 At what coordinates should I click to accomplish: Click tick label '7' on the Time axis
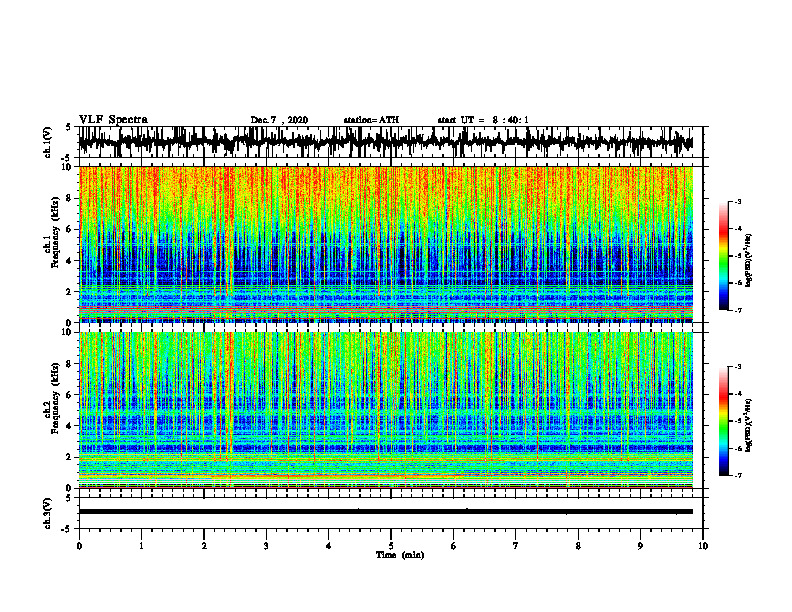[516, 546]
